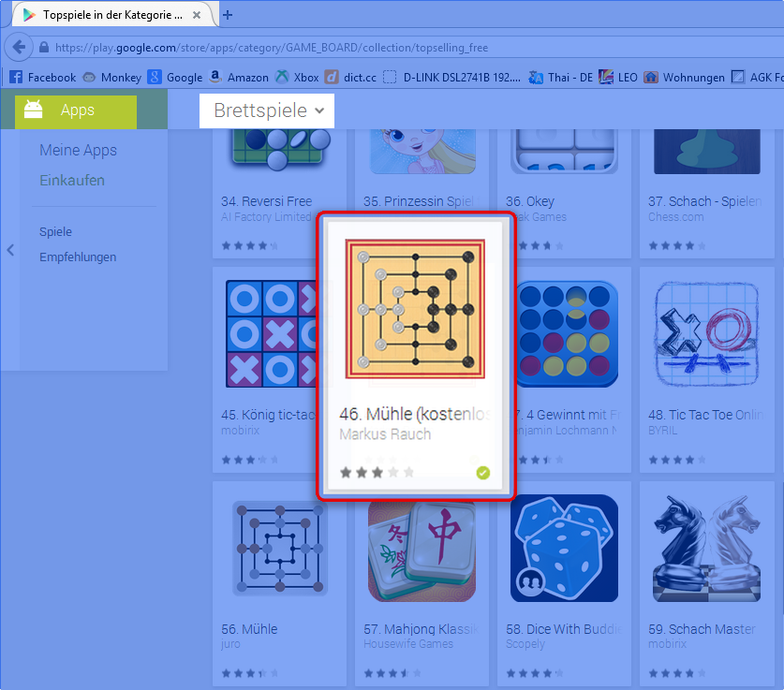Image resolution: width=784 pixels, height=690 pixels.
Task: Click the Prinzessin Spiel app icon
Action: tap(422, 151)
